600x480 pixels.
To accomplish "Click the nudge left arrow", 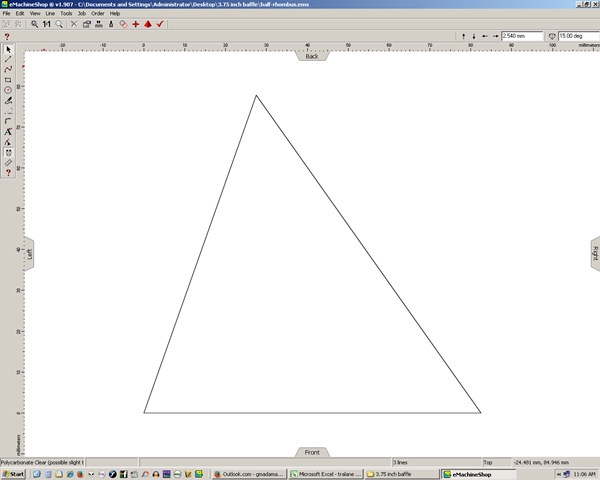I will [485, 36].
